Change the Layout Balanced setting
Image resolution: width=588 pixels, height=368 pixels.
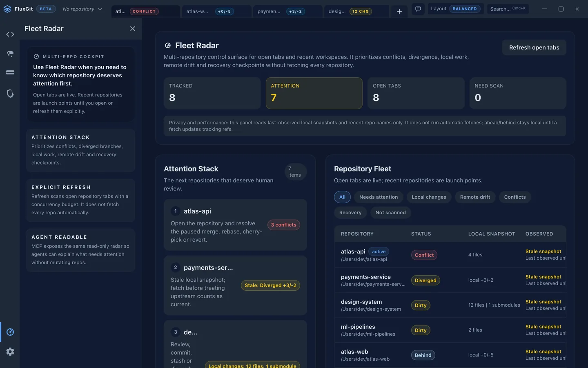pyautogui.click(x=456, y=9)
